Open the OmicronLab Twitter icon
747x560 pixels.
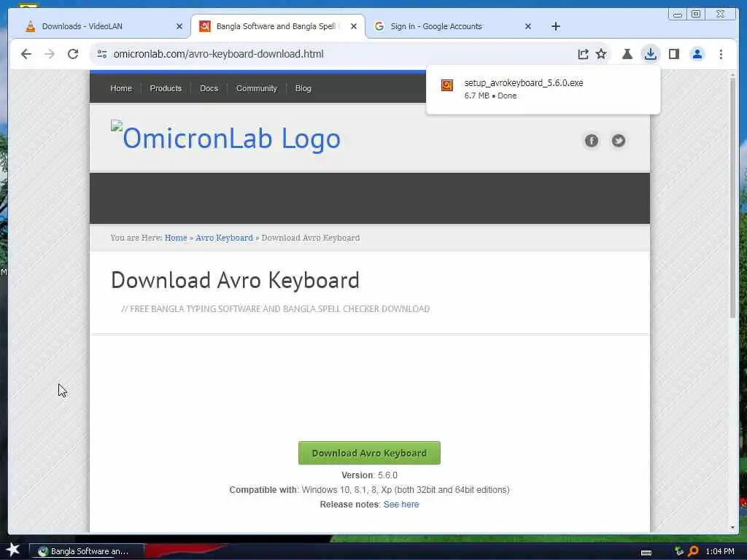click(x=619, y=141)
